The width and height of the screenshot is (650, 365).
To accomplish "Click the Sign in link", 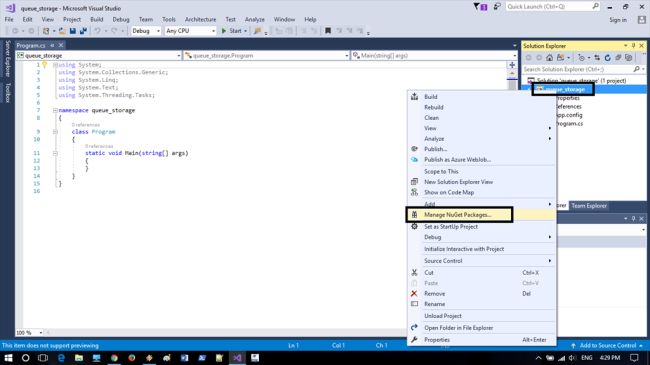I will (x=618, y=19).
